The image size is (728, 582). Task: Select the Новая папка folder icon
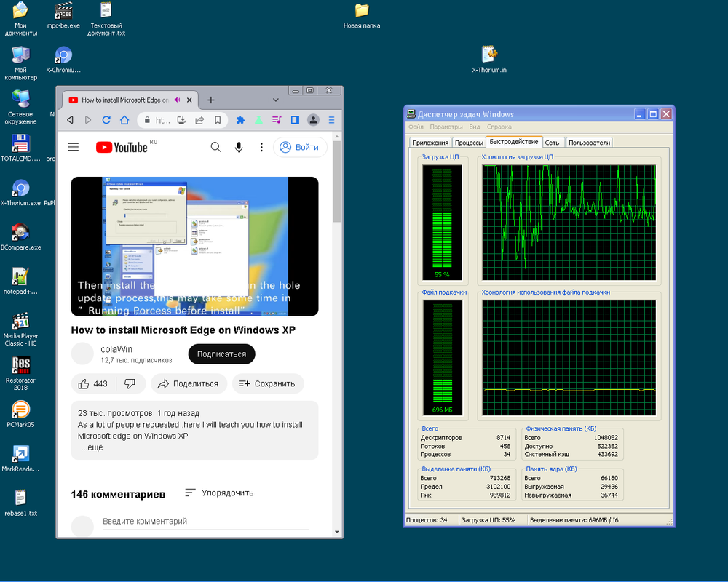coord(362,16)
